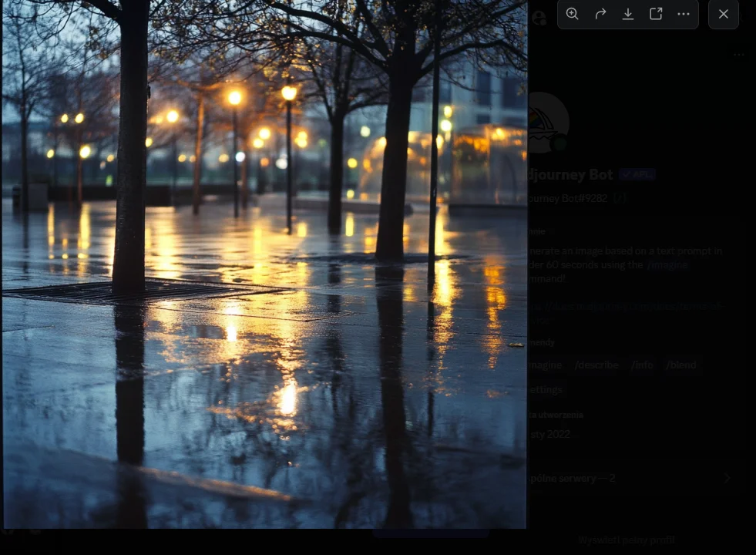Download the image with the save icon
Screen dimensions: 756x555
(x=628, y=14)
